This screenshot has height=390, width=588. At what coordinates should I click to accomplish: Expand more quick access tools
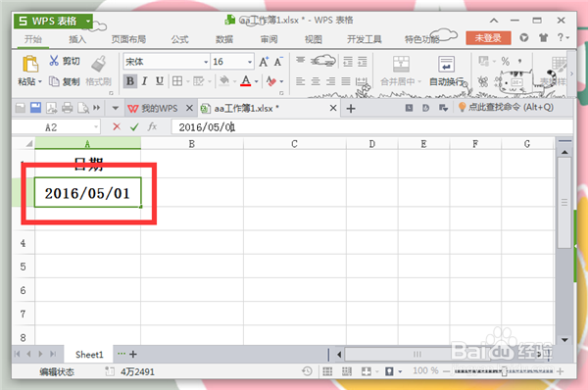click(97, 108)
